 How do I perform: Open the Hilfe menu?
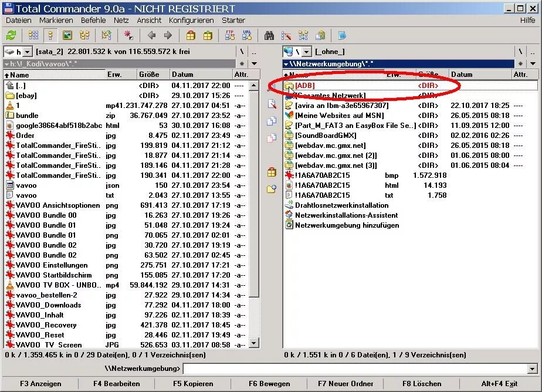click(527, 21)
